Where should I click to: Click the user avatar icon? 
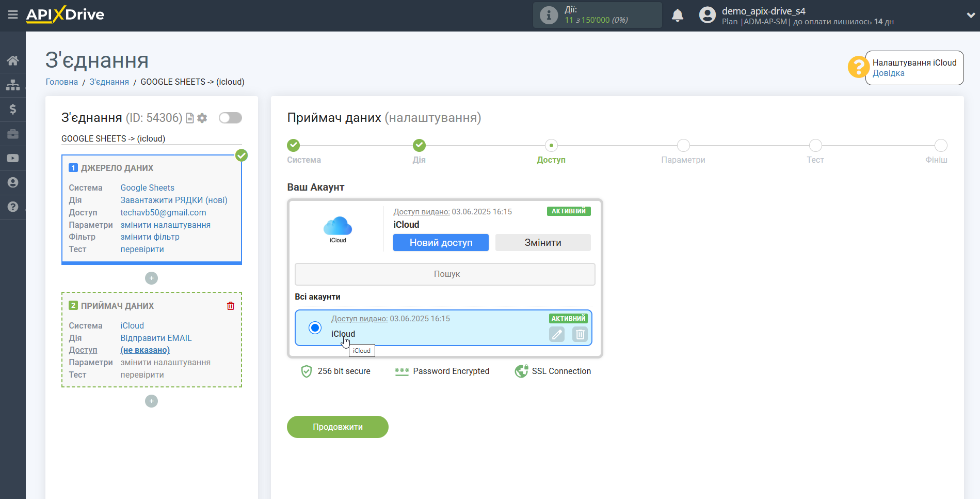[708, 15]
